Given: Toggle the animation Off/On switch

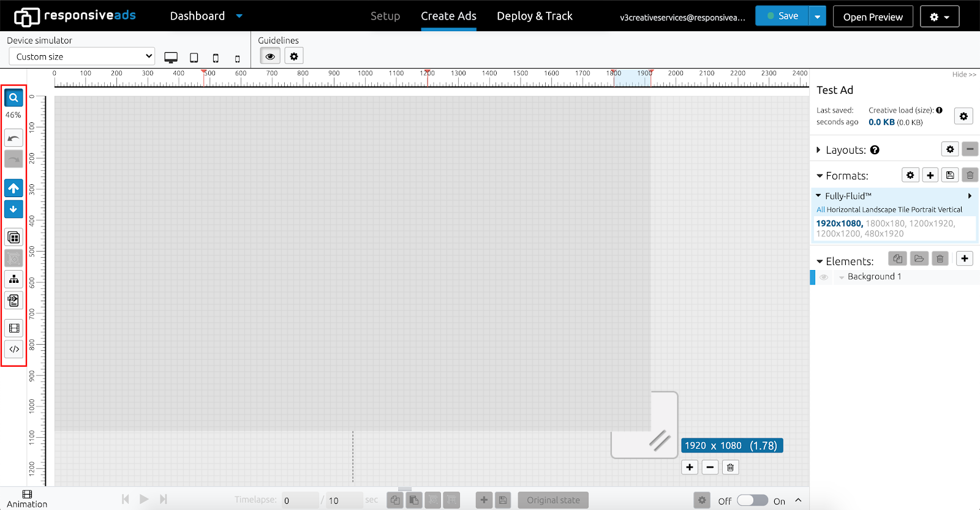Looking at the screenshot, I should (x=752, y=500).
